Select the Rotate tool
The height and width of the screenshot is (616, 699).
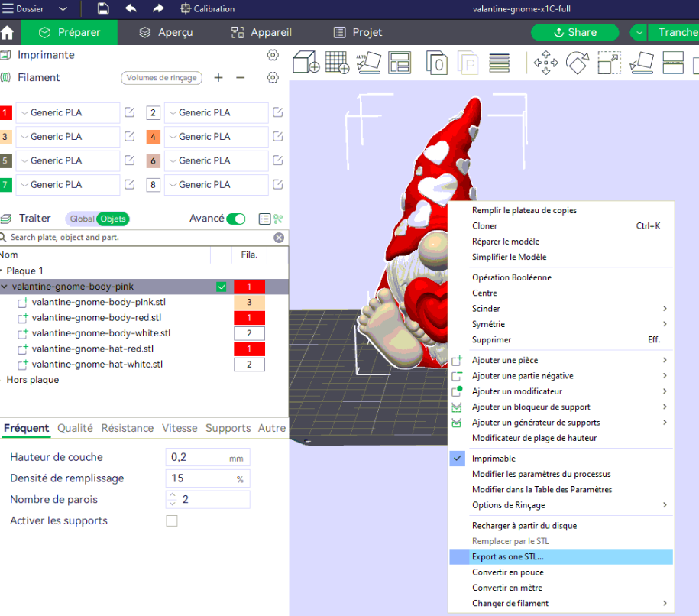[x=578, y=63]
